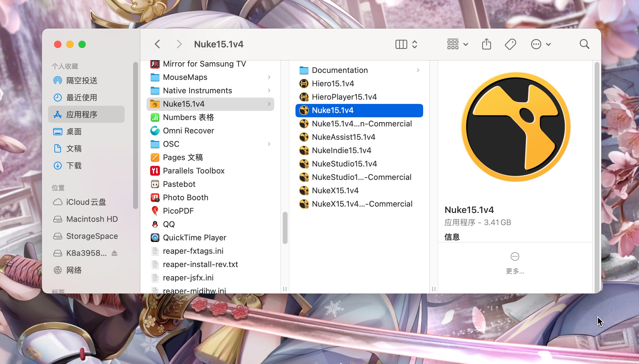Click the large Nuke preview icon

pyautogui.click(x=516, y=127)
